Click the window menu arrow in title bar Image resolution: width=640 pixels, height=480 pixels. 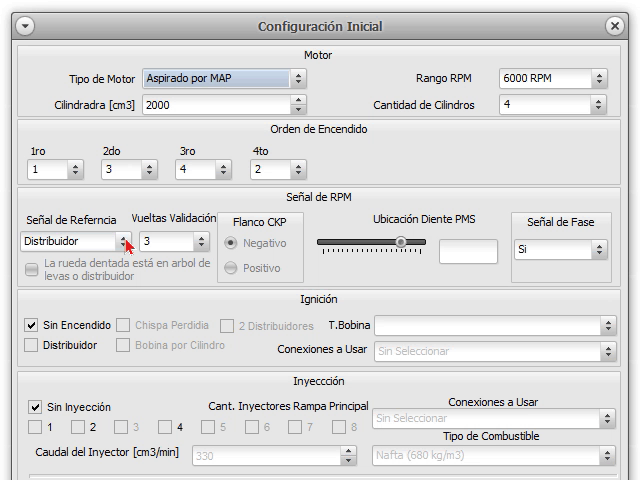click(x=26, y=26)
